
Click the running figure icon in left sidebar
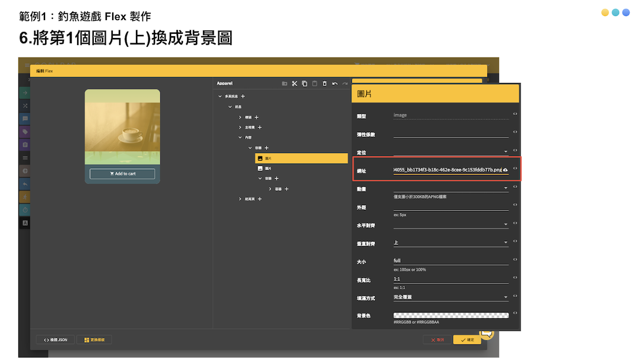(25, 197)
